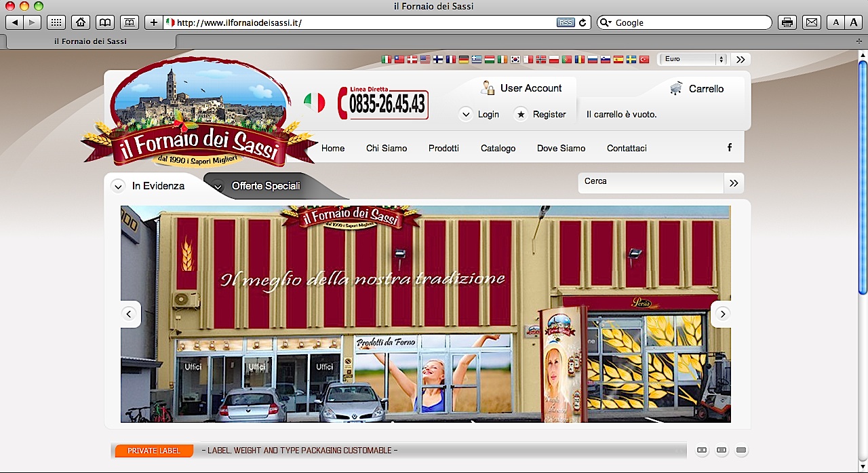Click the Private Label orange button
The image size is (868, 473).
(x=154, y=451)
